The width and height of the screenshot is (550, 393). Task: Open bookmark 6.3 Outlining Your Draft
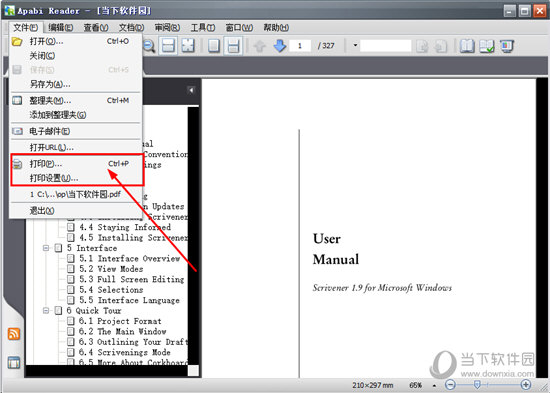tap(133, 342)
